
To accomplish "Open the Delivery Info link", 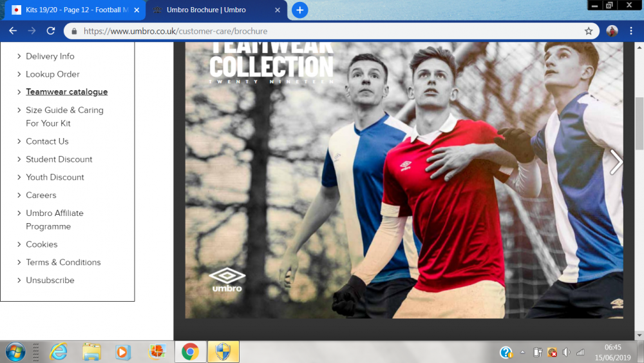I will click(50, 56).
